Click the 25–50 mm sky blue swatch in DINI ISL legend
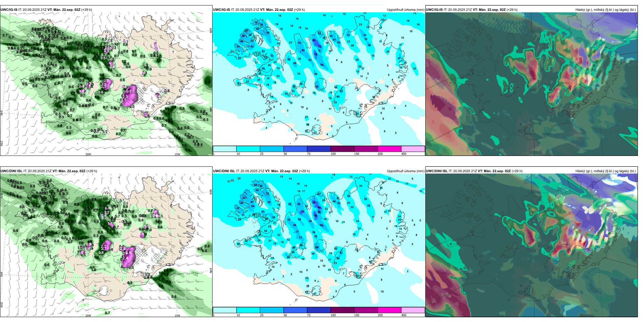The height and width of the screenshot is (322, 644). pos(272,310)
